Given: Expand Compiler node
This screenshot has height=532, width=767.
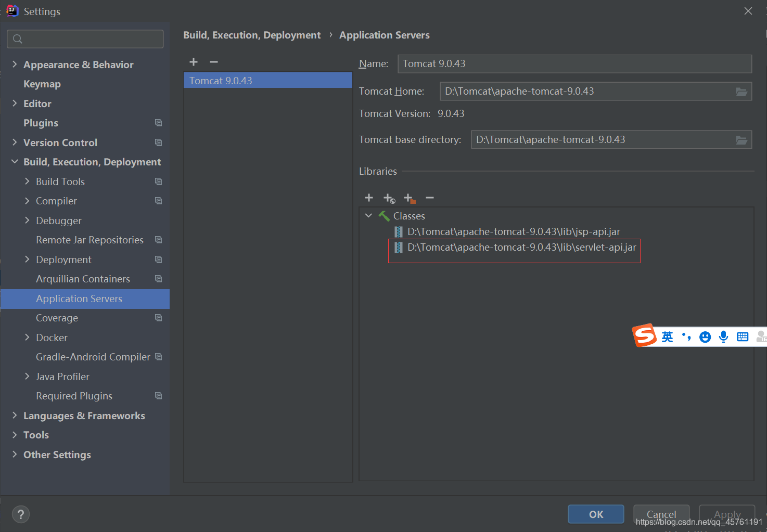Looking at the screenshot, I should coord(27,201).
